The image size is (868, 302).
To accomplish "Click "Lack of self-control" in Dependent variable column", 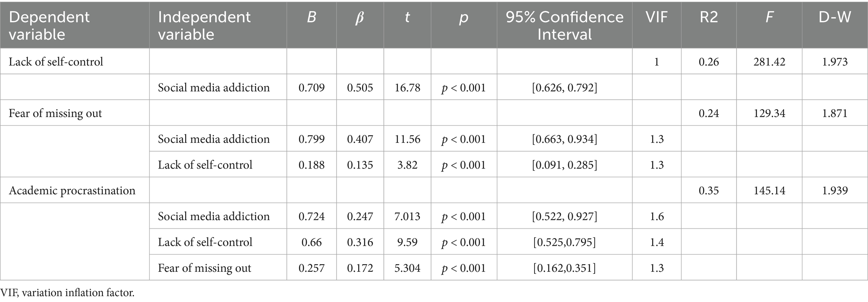I will tap(56, 62).
